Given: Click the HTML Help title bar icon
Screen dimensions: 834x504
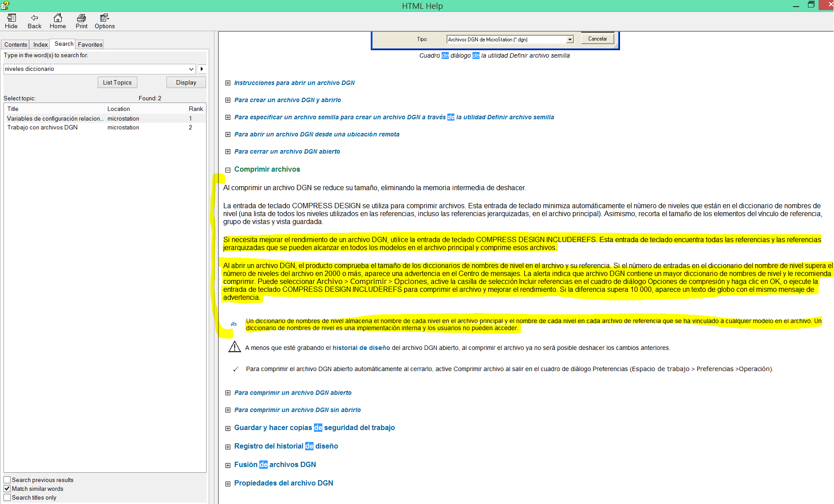Looking at the screenshot, I should click(x=5, y=5).
